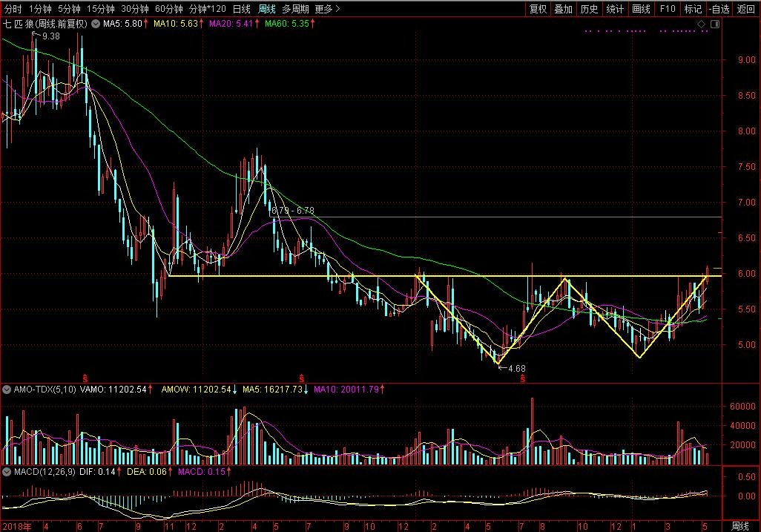Click the diamond marker icon in chart header
This screenshot has height=532, width=761.
pyautogui.click(x=702, y=24)
